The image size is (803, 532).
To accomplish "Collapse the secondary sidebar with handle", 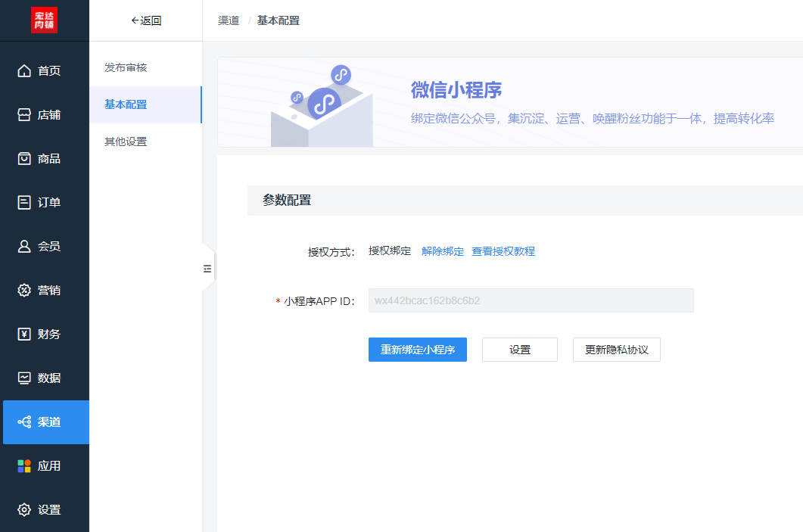I will (x=207, y=269).
